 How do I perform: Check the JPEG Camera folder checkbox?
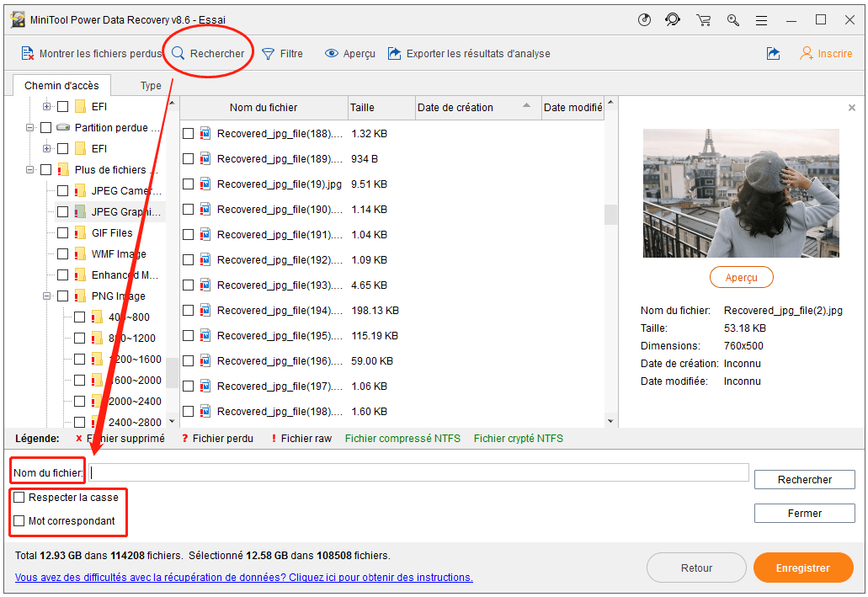tap(63, 190)
